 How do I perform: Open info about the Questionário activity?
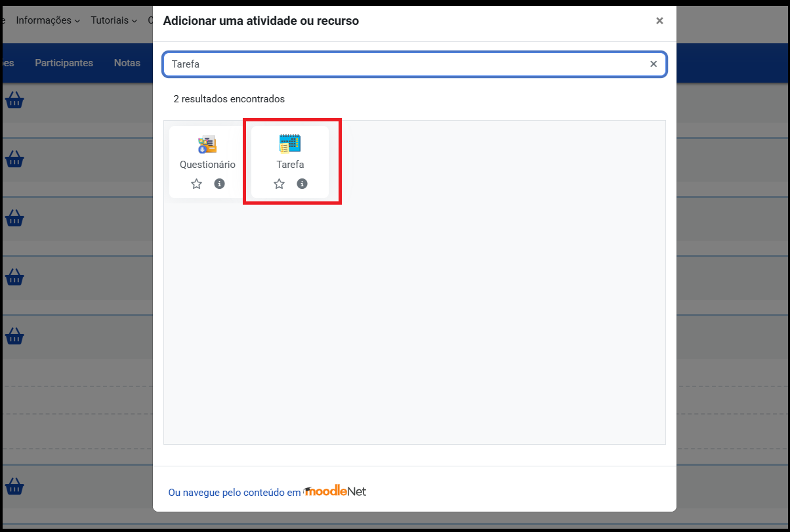(x=219, y=184)
